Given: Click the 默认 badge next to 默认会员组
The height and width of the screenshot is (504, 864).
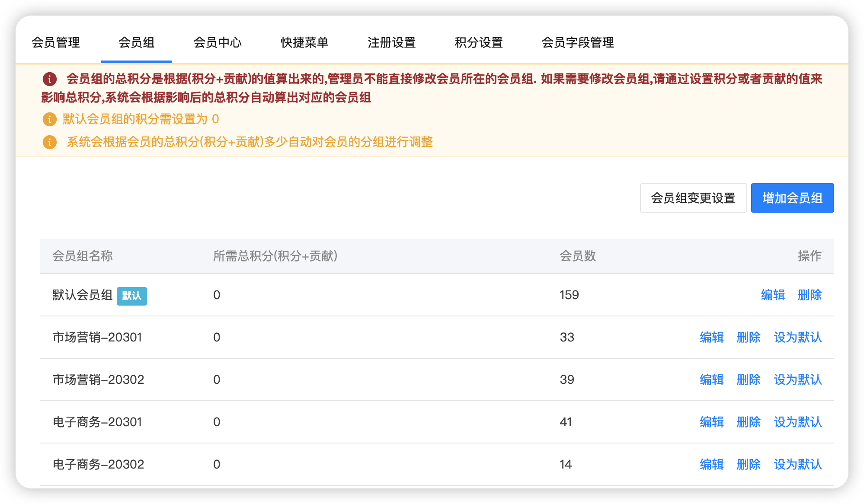Looking at the screenshot, I should [x=131, y=296].
